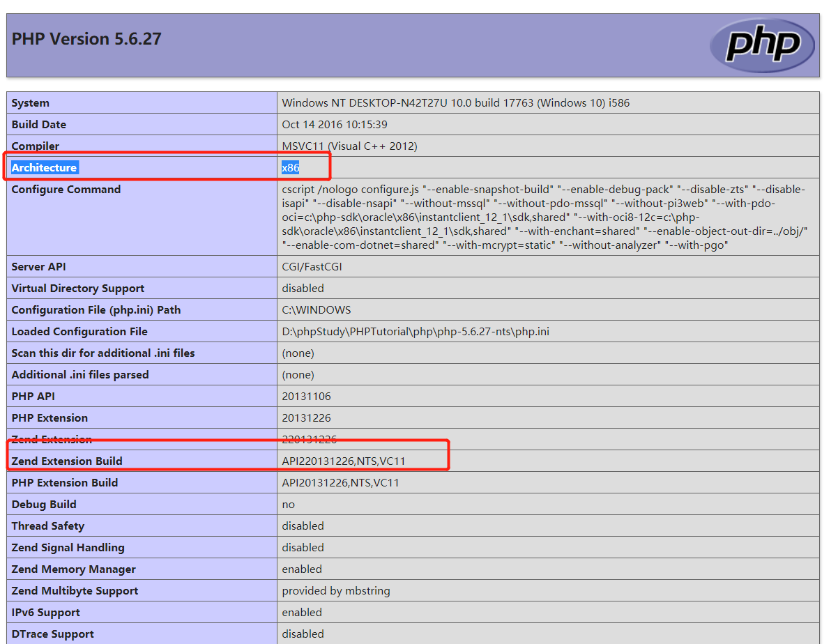Select the Compiler label

(x=36, y=146)
